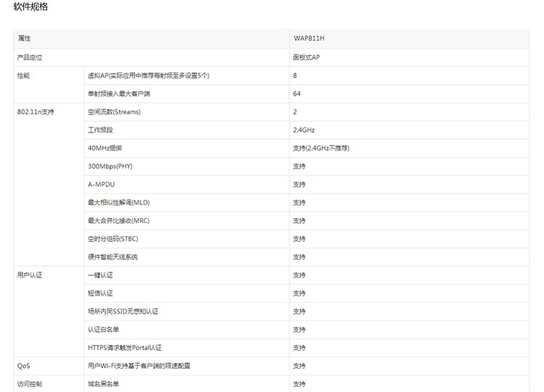Select the 40MHz捆绑 cell

[x=186, y=149]
